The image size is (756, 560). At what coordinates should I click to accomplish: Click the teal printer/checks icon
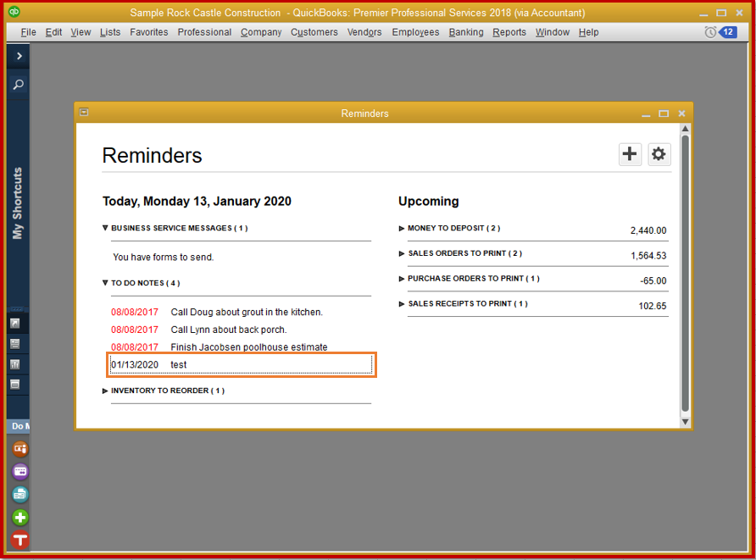coord(19,495)
